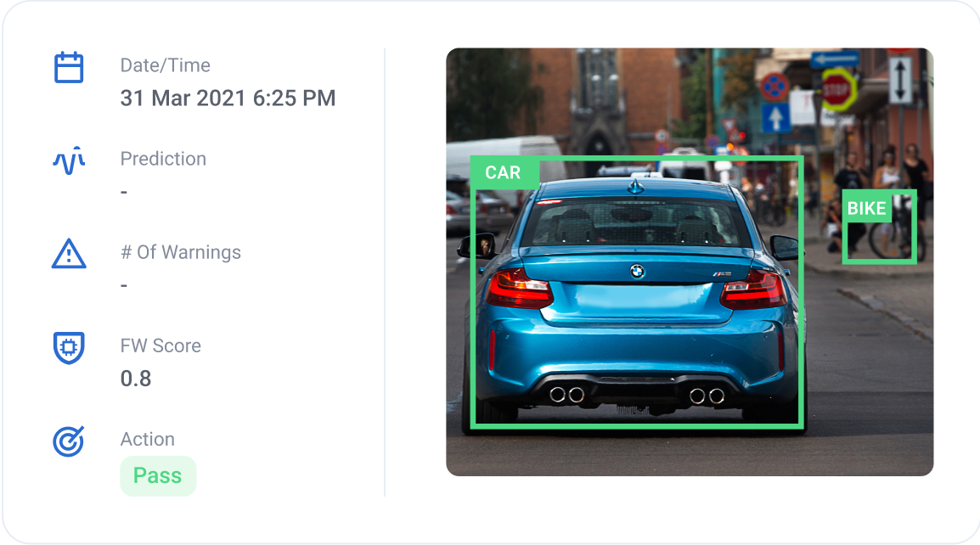Click the car's left tail light
Image resolution: width=980 pixels, height=545 pixels.
pyautogui.click(x=519, y=289)
